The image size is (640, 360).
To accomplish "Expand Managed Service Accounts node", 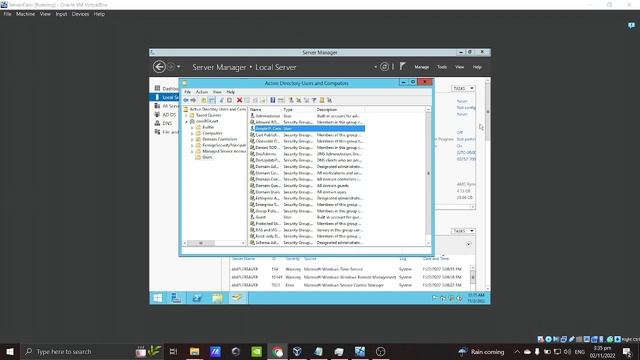I will [x=192, y=151].
